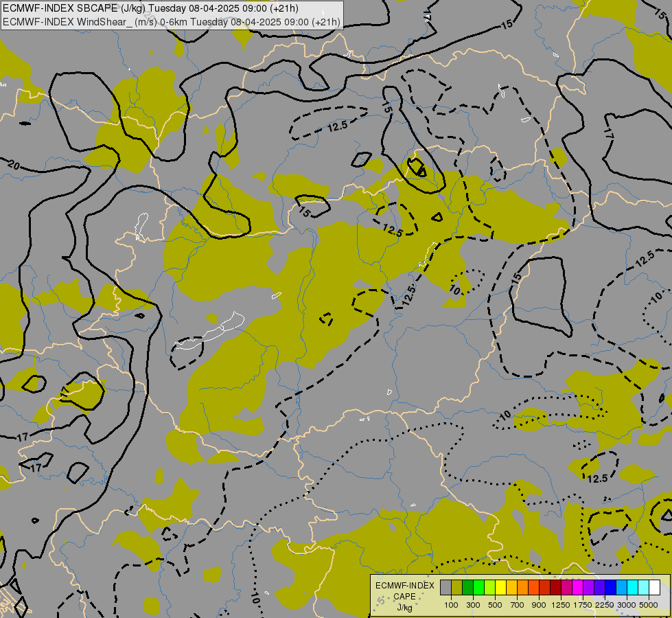Click the dark red (maroon) legend swatch
The height and width of the screenshot is (618, 672).
(x=555, y=588)
